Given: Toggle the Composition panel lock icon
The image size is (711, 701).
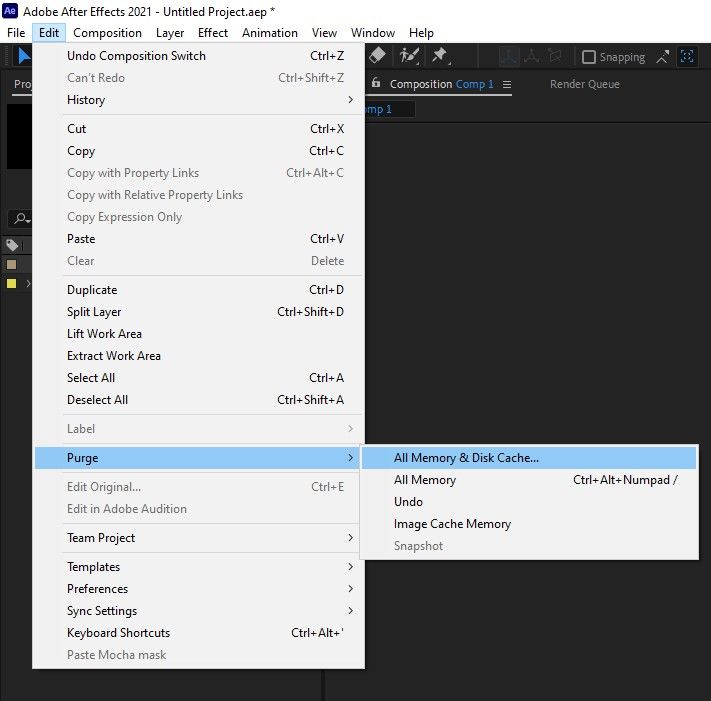Looking at the screenshot, I should (376, 83).
